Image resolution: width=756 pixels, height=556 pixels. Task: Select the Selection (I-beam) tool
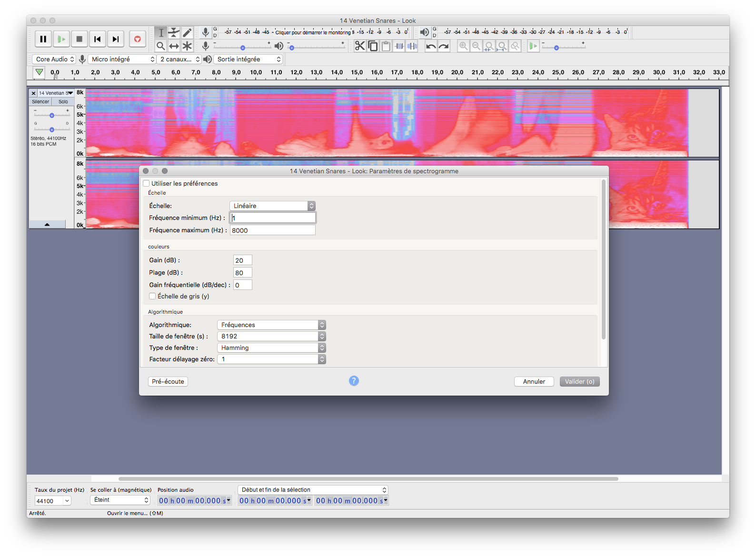[161, 32]
